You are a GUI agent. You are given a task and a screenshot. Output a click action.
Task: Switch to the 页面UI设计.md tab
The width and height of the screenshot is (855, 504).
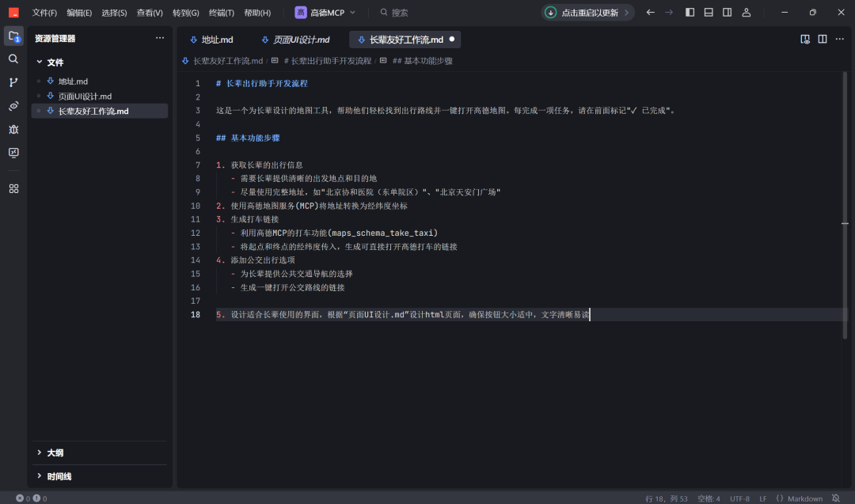[x=295, y=40]
